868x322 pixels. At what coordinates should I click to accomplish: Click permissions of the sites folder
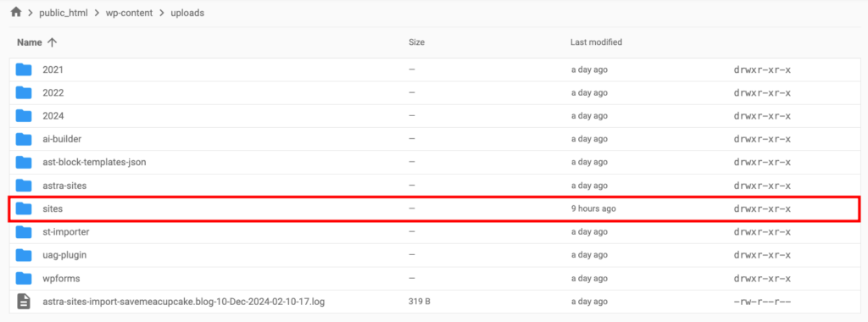pos(762,208)
